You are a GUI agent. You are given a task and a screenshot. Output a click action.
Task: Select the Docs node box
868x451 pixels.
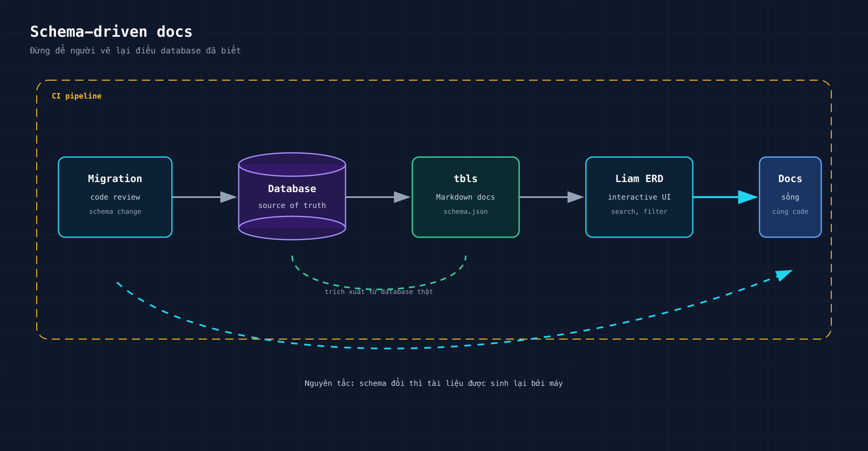coord(790,197)
